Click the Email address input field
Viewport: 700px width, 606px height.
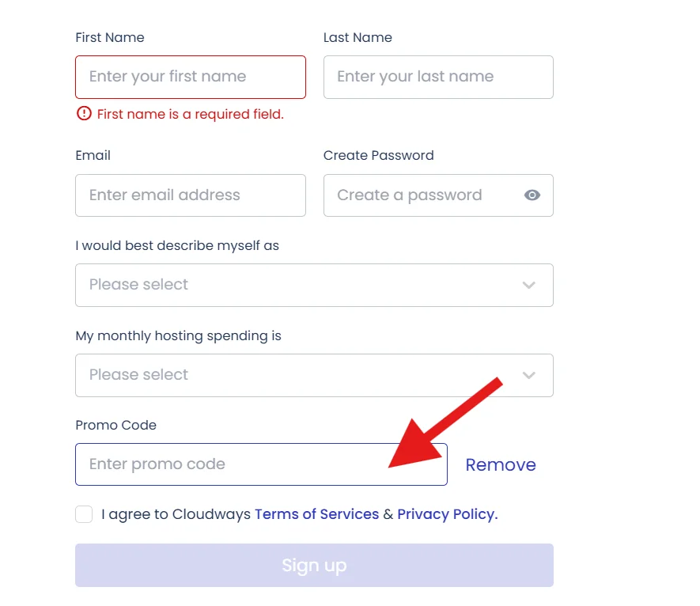190,195
